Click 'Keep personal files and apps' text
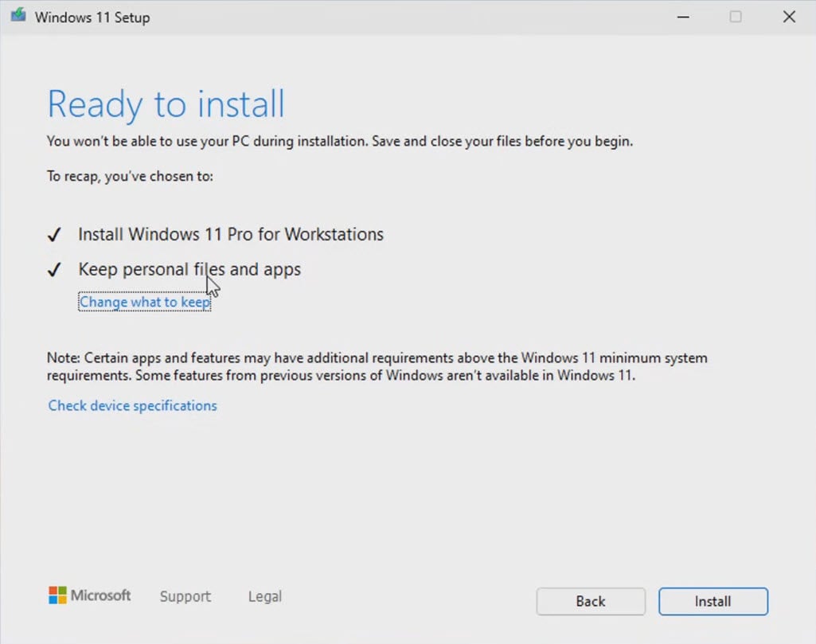This screenshot has width=816, height=644. (189, 269)
